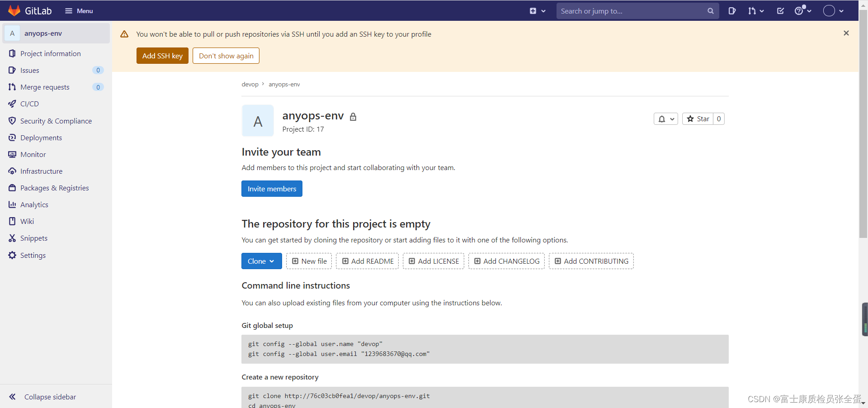Click the Monitor screen icon
868x408 pixels.
[x=12, y=154]
